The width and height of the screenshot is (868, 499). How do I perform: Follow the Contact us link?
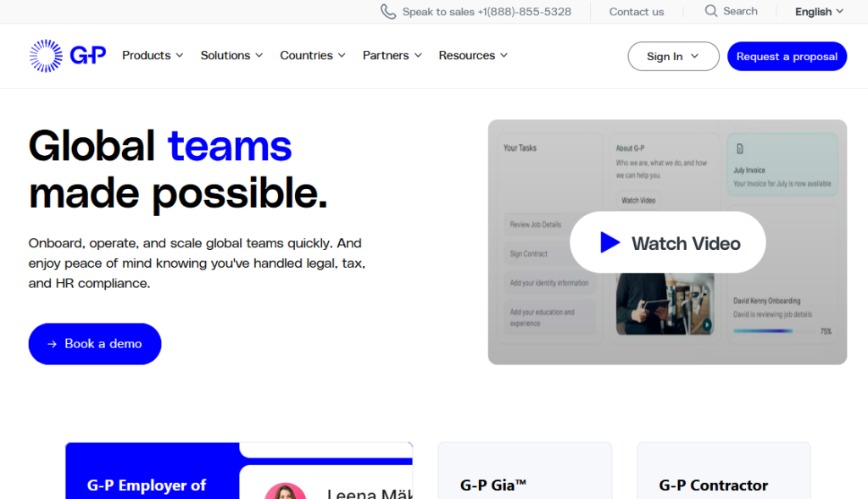coord(637,12)
